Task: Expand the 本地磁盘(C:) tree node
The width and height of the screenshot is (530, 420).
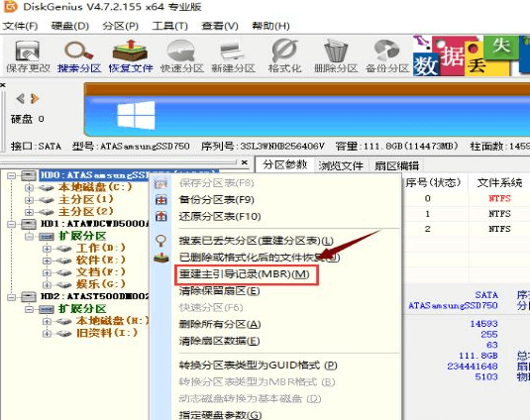Action: [29, 188]
